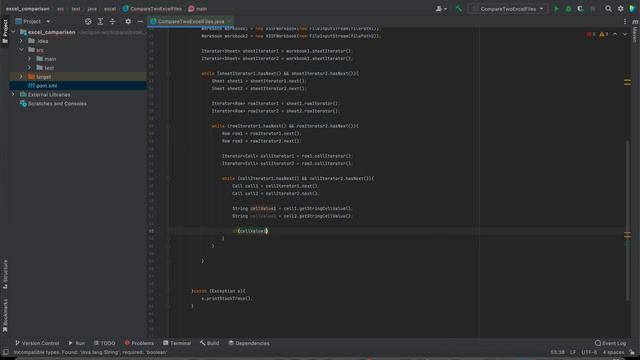The image size is (640, 360).
Task: Build the project with the hammer icon
Action: 458,9
